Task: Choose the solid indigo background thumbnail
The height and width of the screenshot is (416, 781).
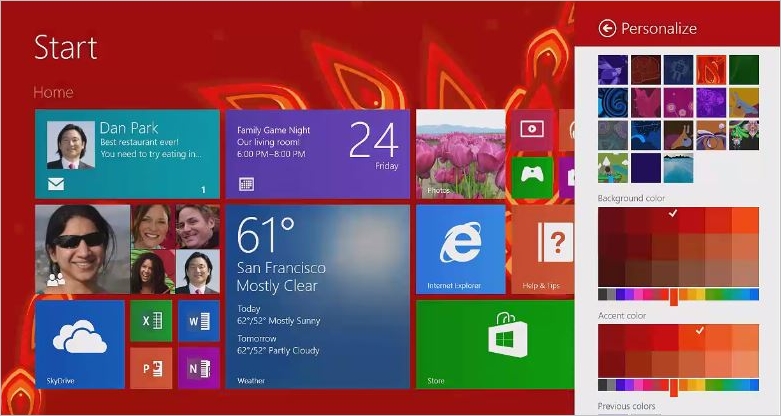Action: tap(646, 168)
